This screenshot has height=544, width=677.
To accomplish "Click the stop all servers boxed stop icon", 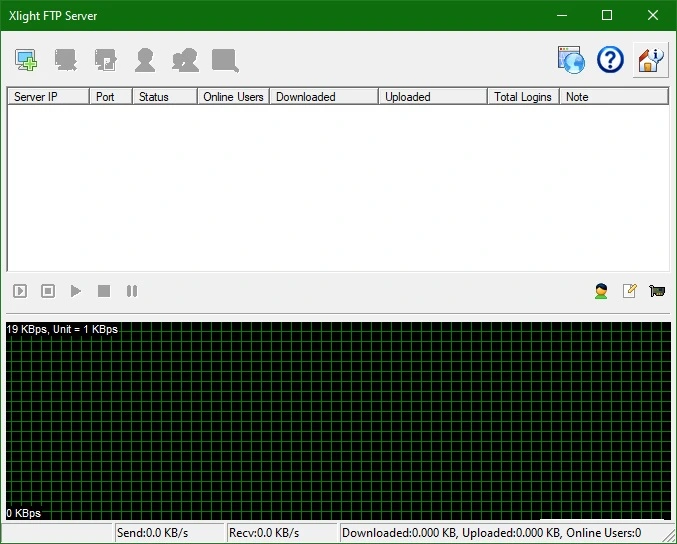I will pos(48,291).
